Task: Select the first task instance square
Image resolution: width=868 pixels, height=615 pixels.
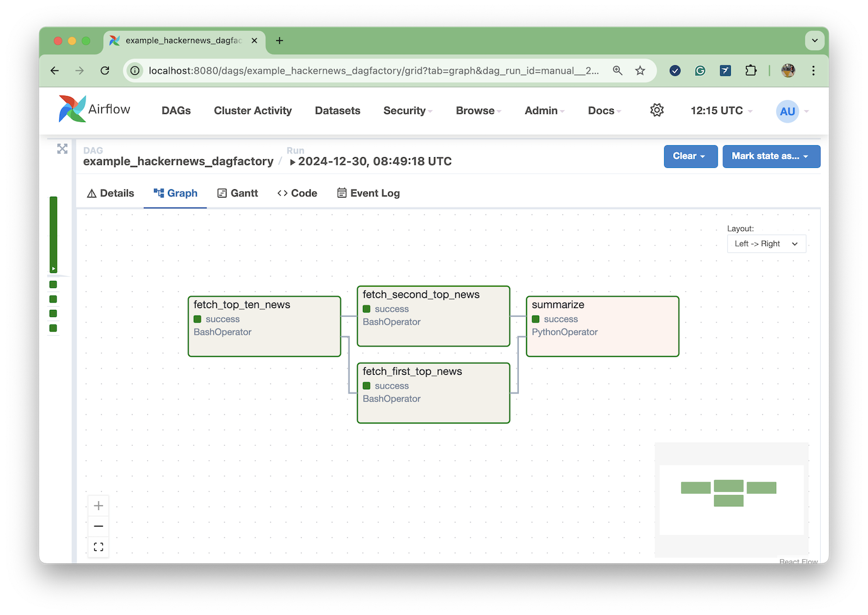Action: coord(53,285)
